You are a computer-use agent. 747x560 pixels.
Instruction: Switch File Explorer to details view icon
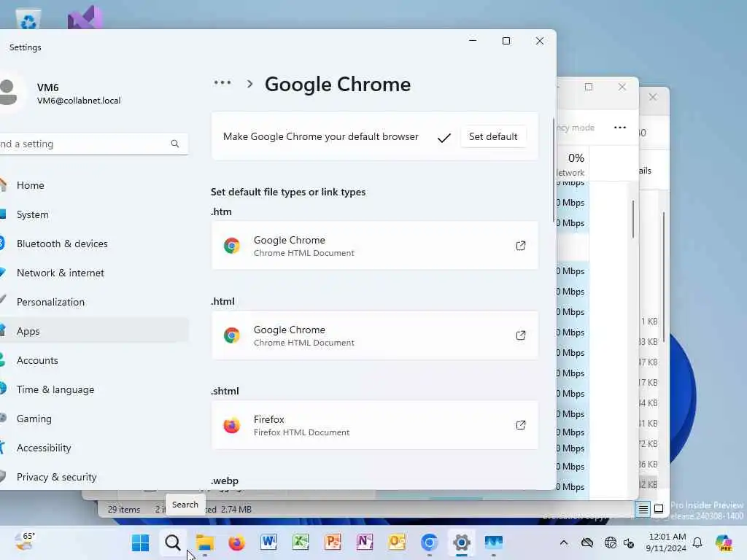point(643,510)
